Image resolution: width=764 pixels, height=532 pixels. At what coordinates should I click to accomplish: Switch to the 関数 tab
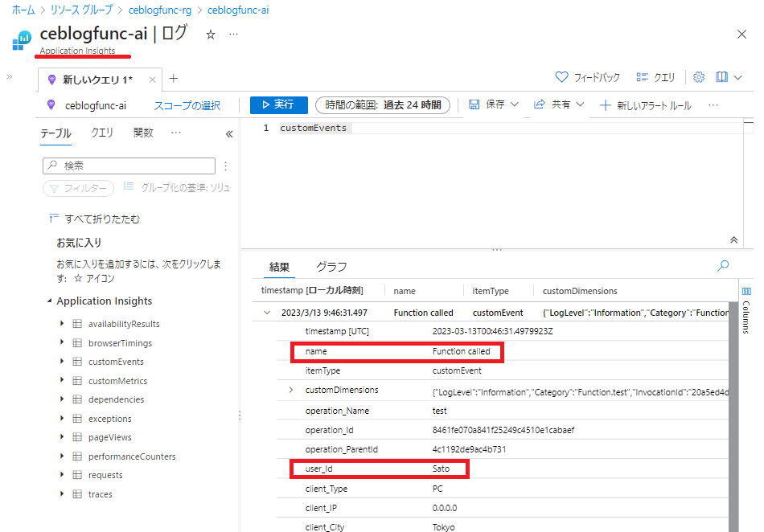pyautogui.click(x=143, y=133)
